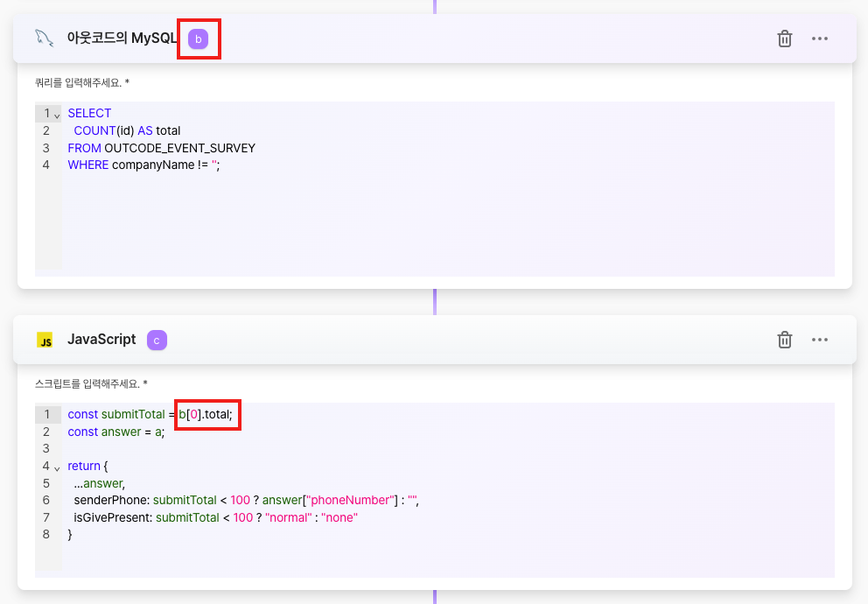Image resolution: width=868 pixels, height=604 pixels.
Task: Click the yellow JS logo icon
Action: 45,340
